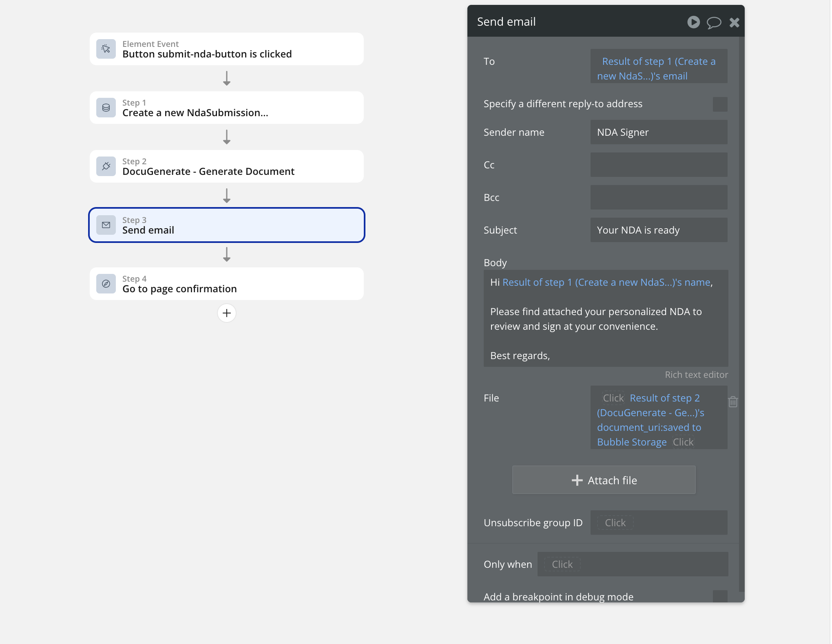Delete the attached file via trash icon
Screen dimensions: 832x644
733,402
